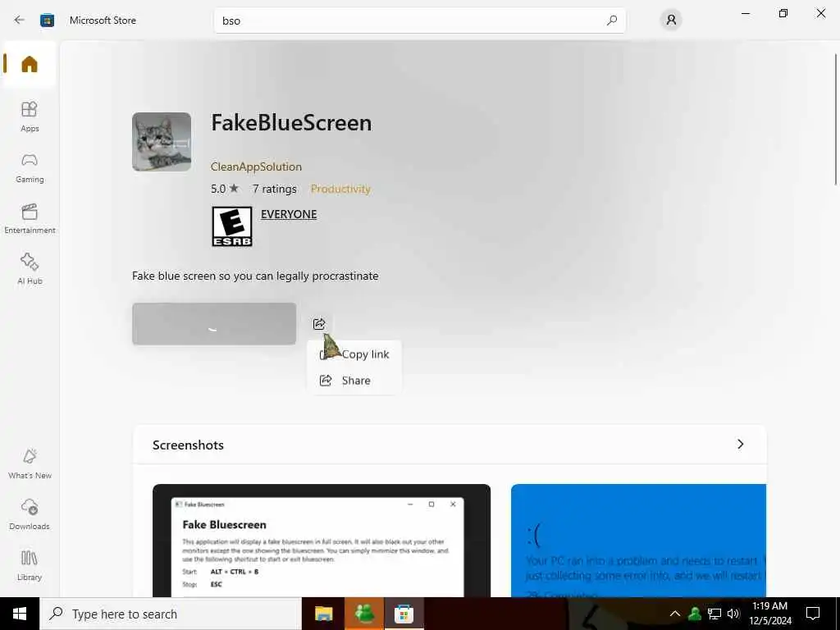Open the user profile account icon
Screen dimensions: 840x630
pyautogui.click(x=671, y=21)
